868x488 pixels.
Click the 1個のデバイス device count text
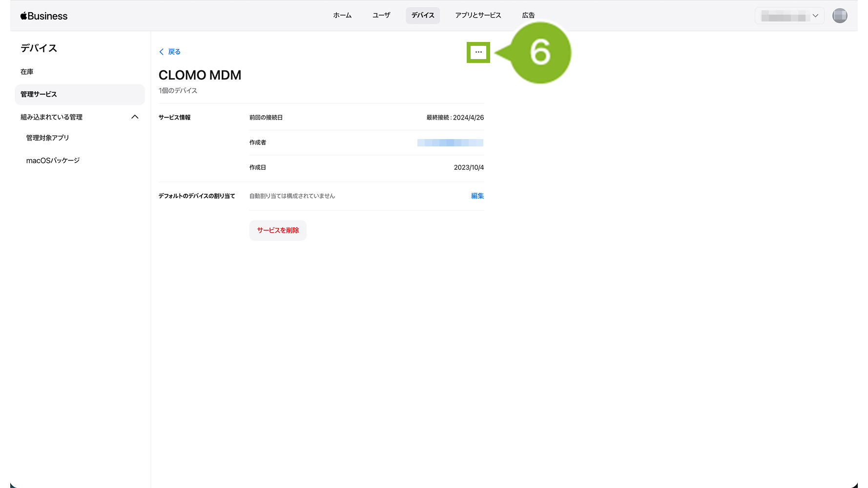coord(178,91)
